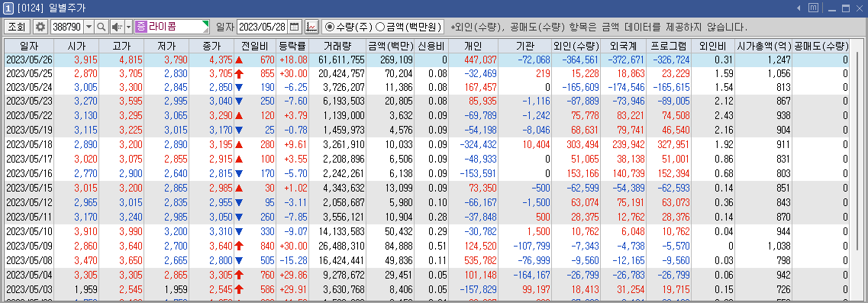Click the speaker sound icon
The width and height of the screenshot is (868, 303).
(117, 27)
